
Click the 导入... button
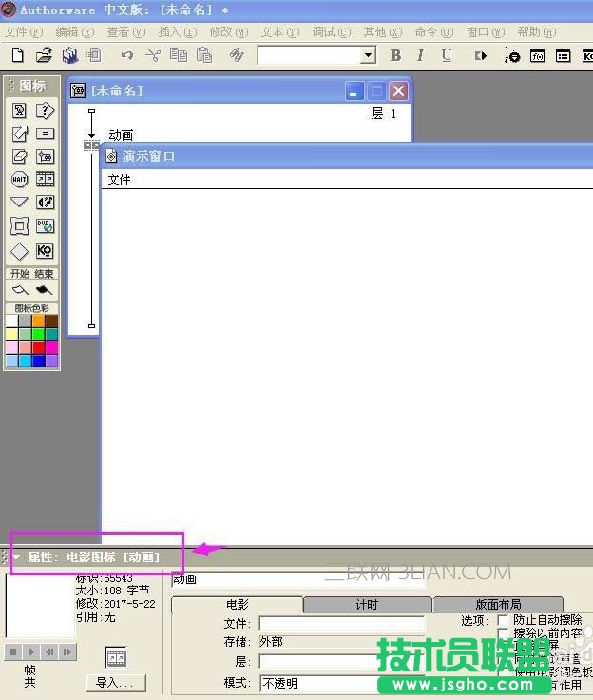point(116,683)
